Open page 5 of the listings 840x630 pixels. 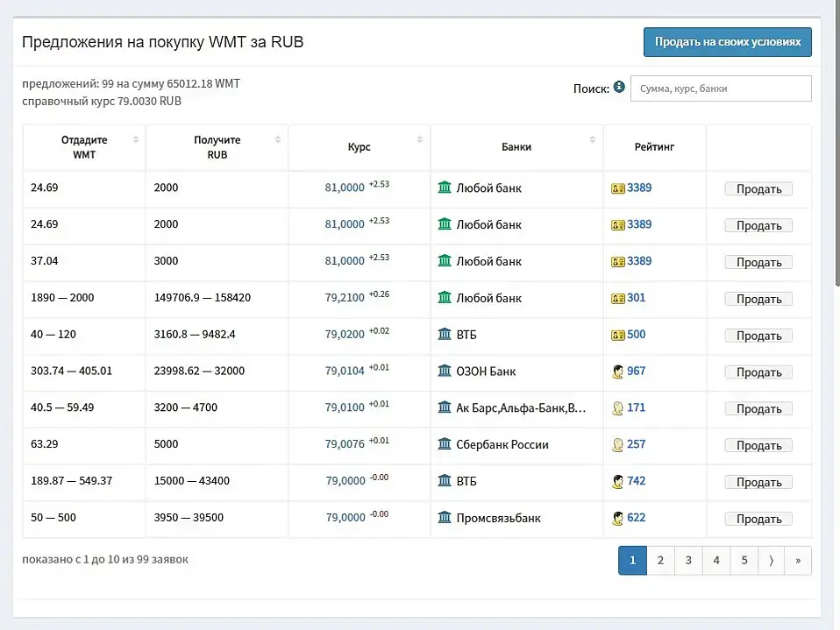744,561
